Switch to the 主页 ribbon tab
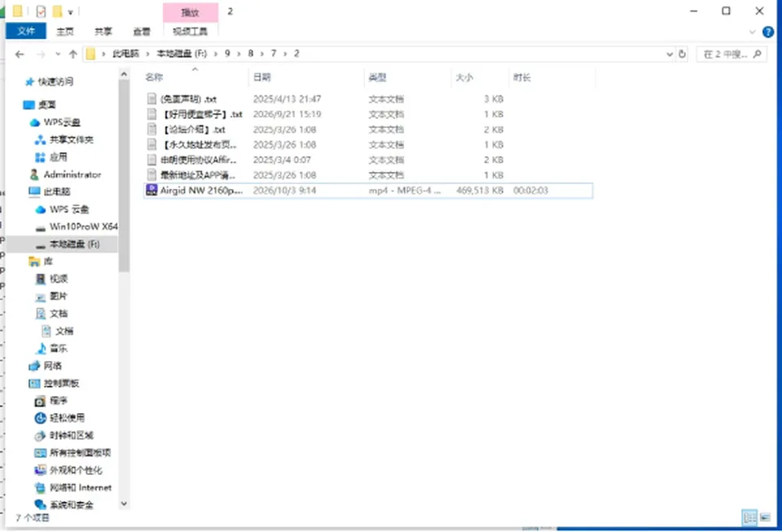782x532 pixels. [x=65, y=32]
